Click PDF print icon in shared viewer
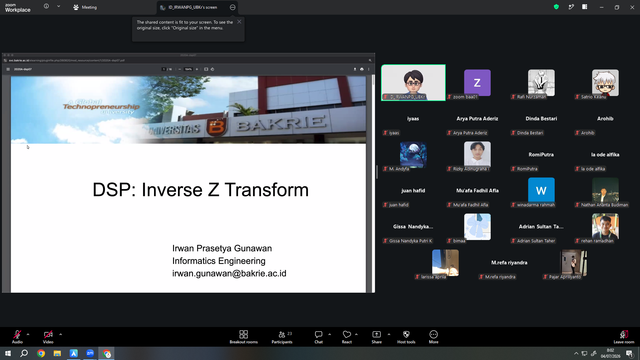The height and width of the screenshot is (360, 640). [362, 69]
